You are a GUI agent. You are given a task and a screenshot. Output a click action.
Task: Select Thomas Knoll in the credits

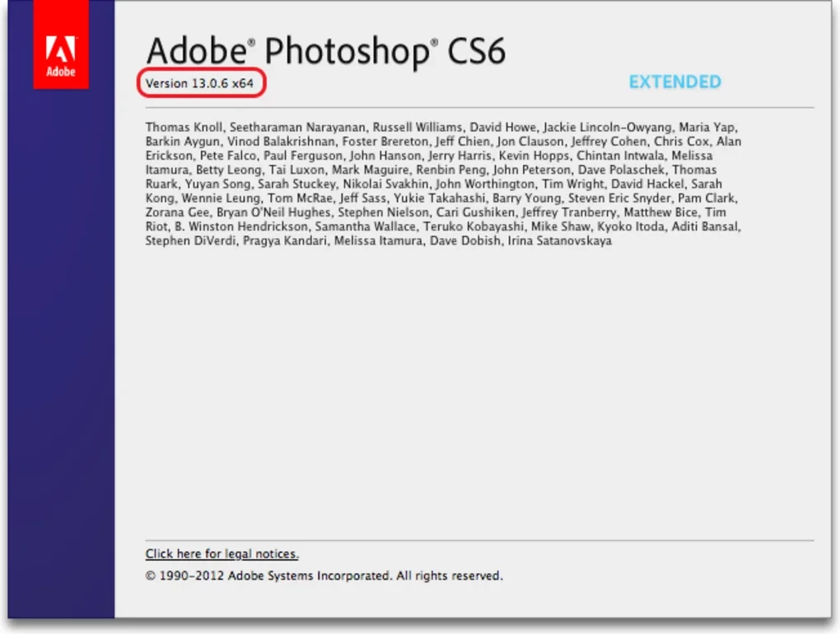[183, 128]
